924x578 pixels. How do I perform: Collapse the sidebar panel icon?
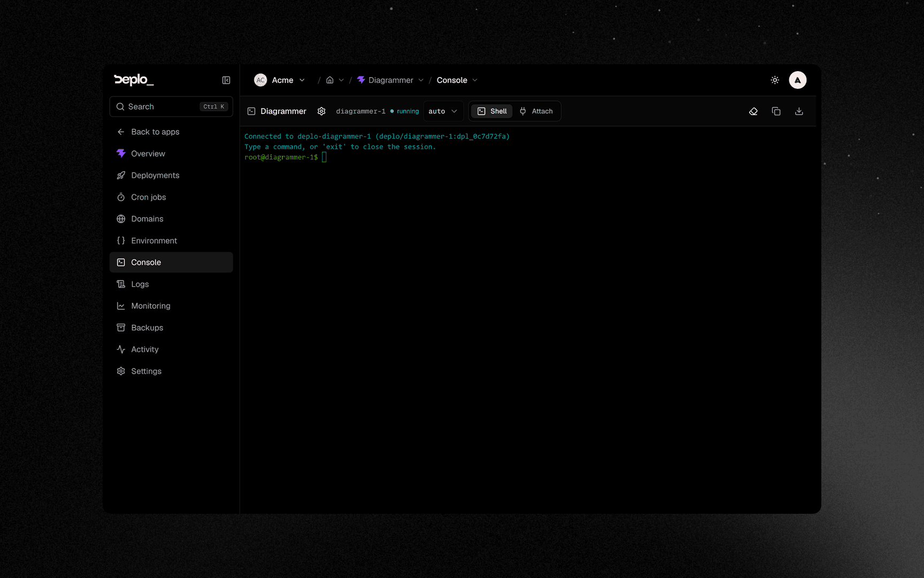[226, 80]
